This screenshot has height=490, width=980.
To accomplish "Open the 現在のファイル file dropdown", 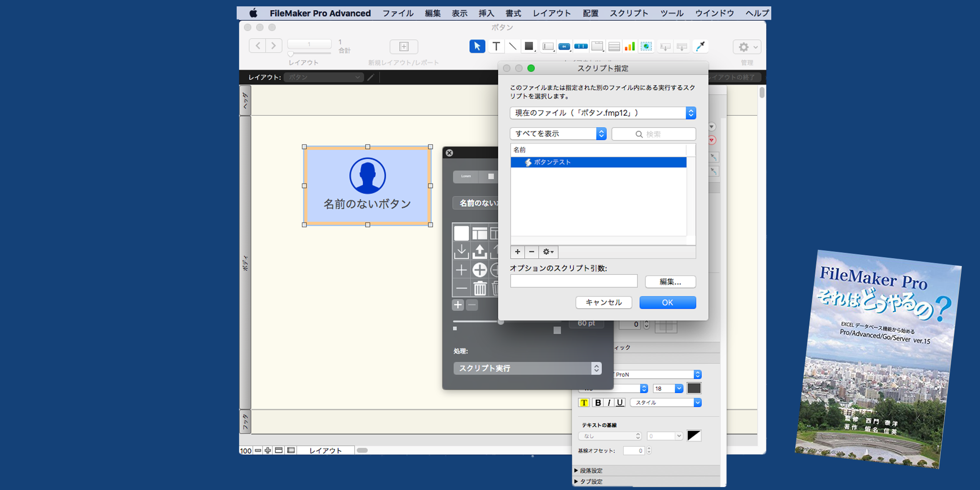I will pyautogui.click(x=603, y=113).
